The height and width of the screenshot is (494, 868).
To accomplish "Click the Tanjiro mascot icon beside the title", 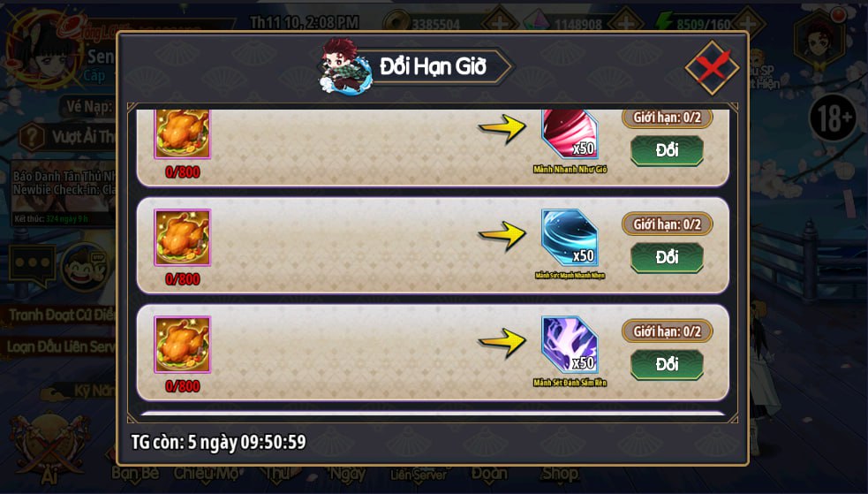I will (x=343, y=66).
